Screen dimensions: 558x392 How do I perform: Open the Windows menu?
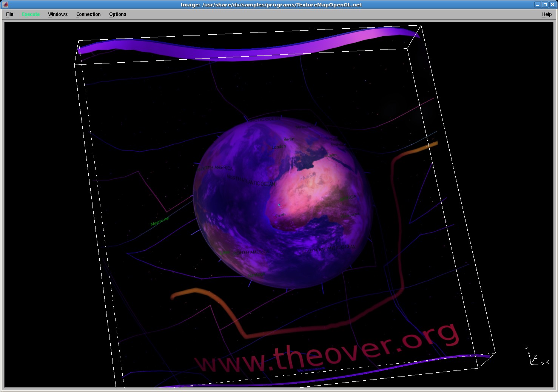[58, 14]
